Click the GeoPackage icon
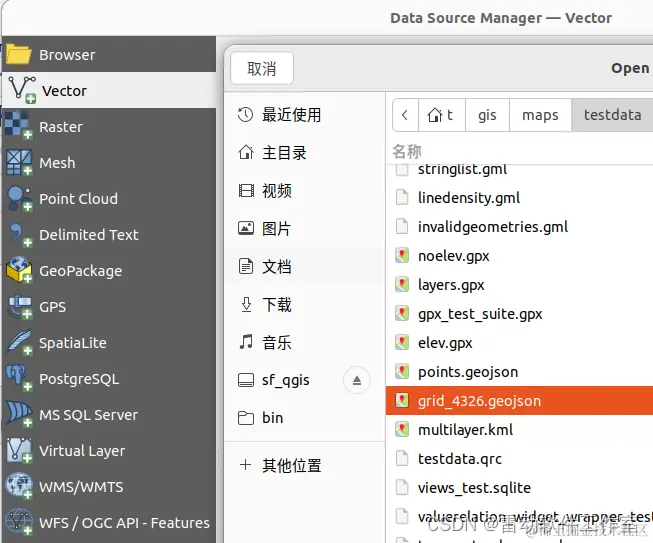The image size is (653, 543). pyautogui.click(x=19, y=270)
